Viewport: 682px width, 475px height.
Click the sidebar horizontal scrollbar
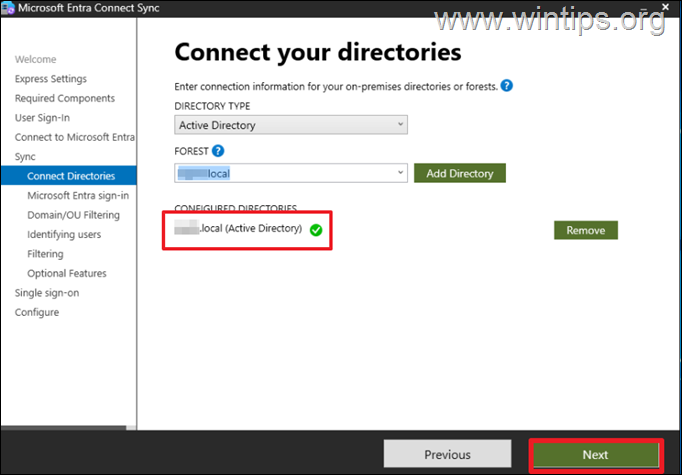click(x=64, y=428)
